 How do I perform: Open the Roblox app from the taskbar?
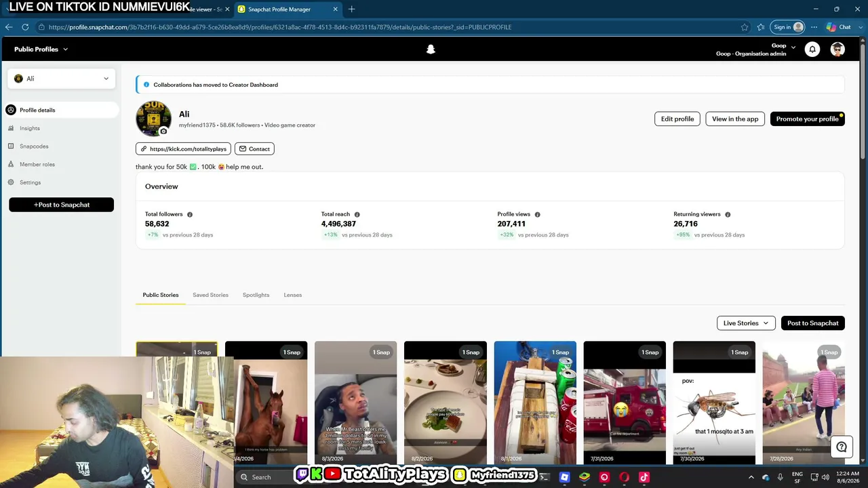[564, 477]
